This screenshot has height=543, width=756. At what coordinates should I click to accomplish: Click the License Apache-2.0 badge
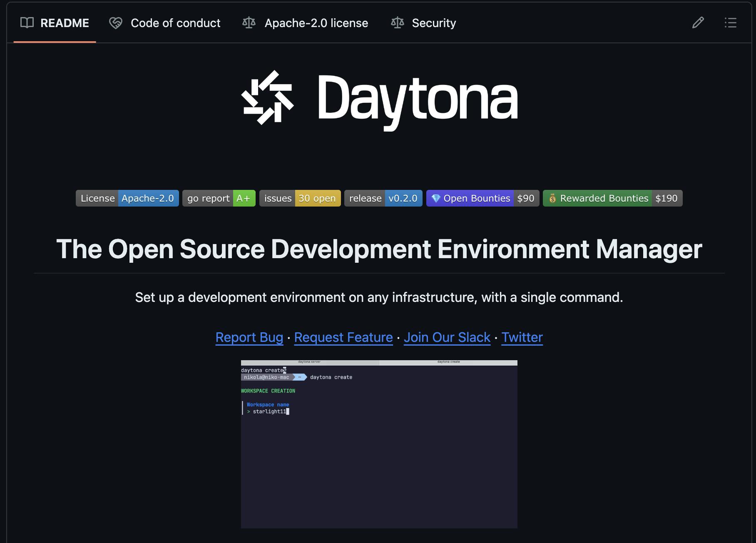pos(127,198)
